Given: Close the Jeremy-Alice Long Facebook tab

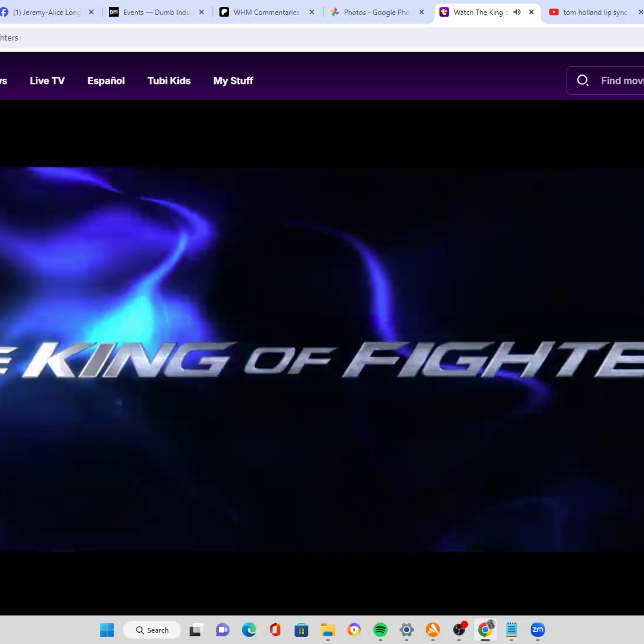Looking at the screenshot, I should tap(91, 12).
